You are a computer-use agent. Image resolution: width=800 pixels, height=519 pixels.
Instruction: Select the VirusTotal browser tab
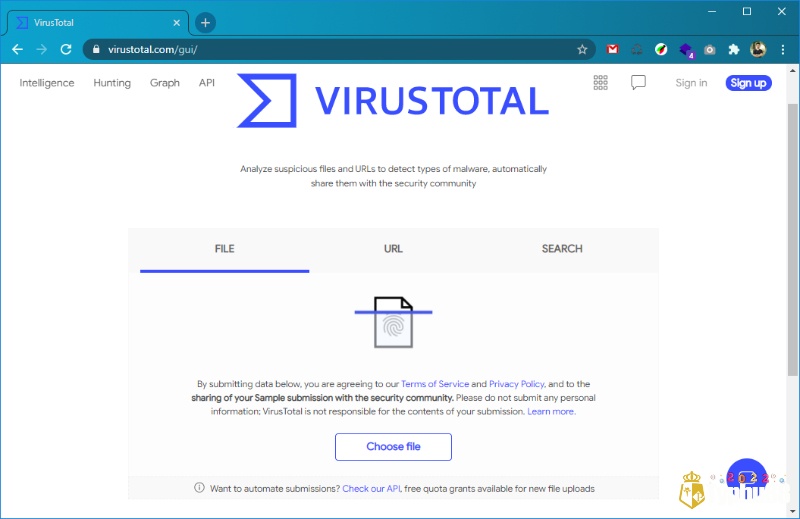point(97,22)
